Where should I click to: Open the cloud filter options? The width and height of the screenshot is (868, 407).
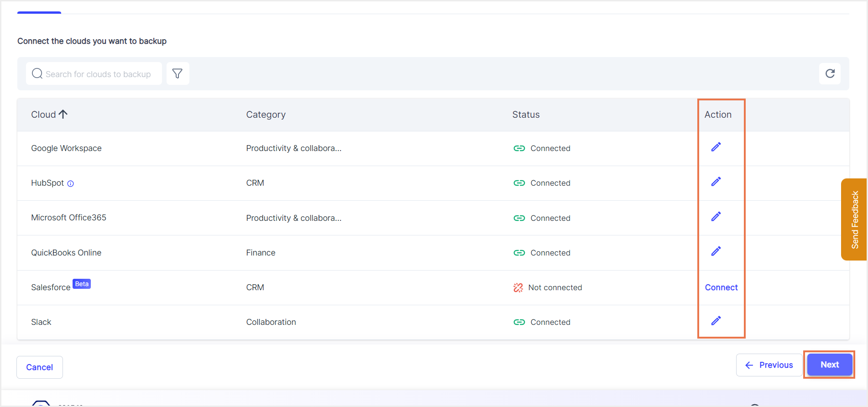[178, 73]
